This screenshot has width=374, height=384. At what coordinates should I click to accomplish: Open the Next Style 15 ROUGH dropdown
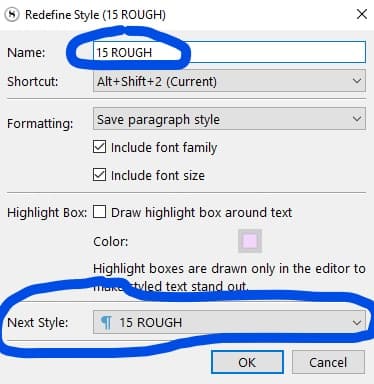pos(229,322)
